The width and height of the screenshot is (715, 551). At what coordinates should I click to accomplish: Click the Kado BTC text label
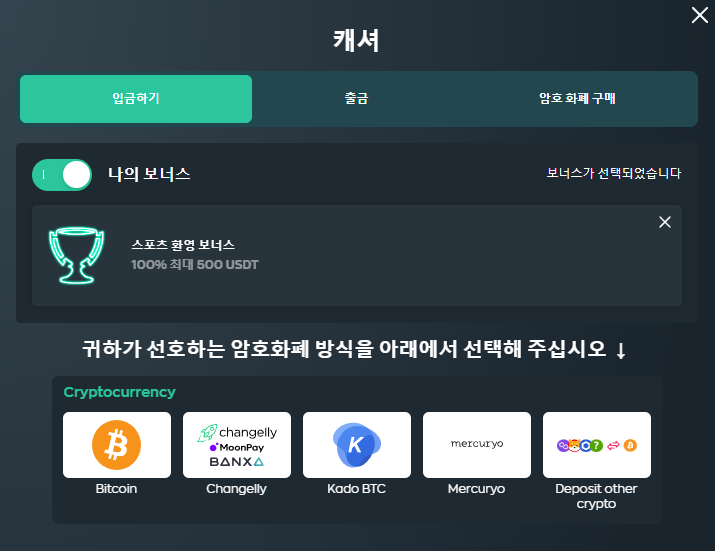pyautogui.click(x=356, y=489)
